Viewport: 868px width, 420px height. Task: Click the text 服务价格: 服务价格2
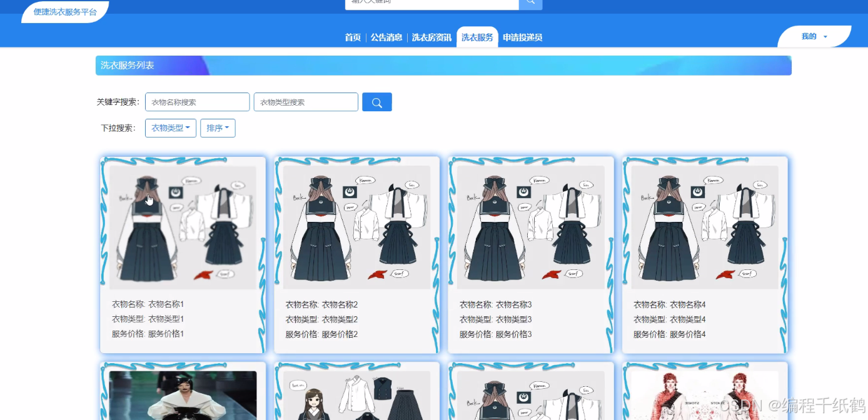pos(322,334)
